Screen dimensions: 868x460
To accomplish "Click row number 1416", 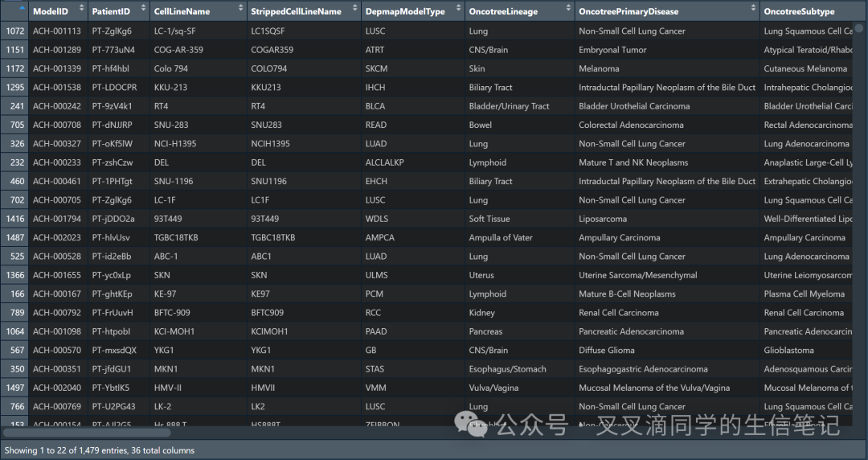I will pyautogui.click(x=15, y=219).
